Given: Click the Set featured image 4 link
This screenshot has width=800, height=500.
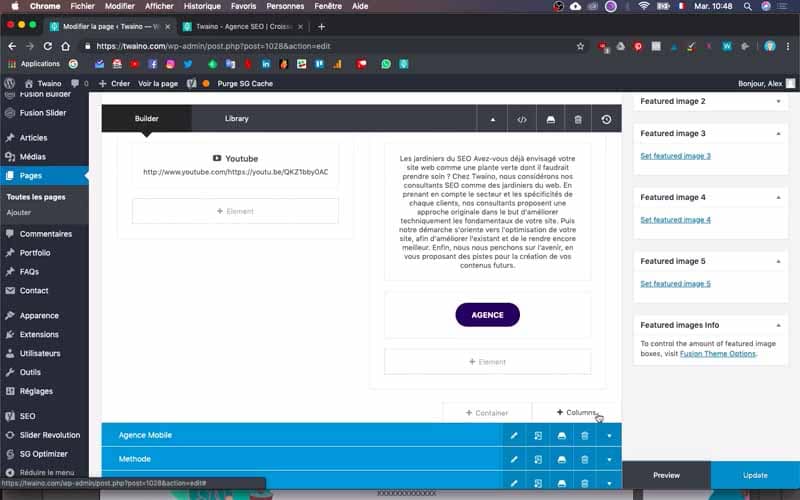Looking at the screenshot, I should 675,219.
